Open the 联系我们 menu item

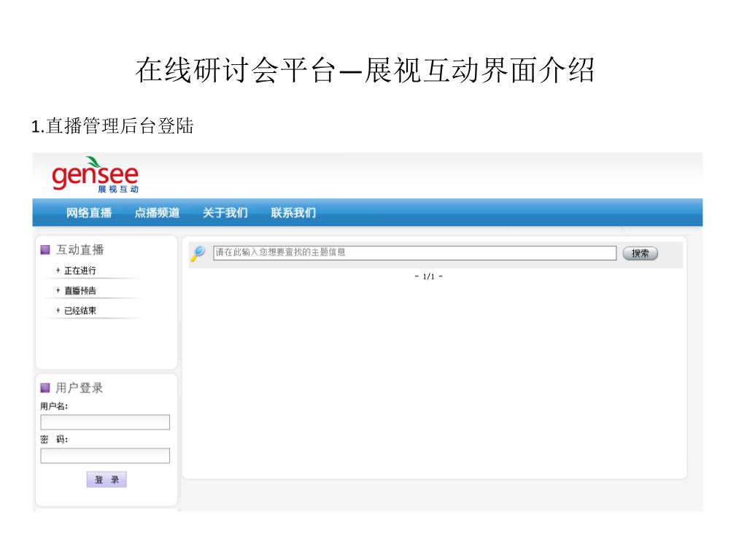tap(293, 212)
